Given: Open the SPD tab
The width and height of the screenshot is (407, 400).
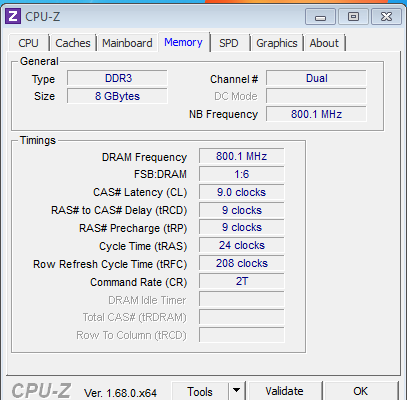Looking at the screenshot, I should pos(229,43).
